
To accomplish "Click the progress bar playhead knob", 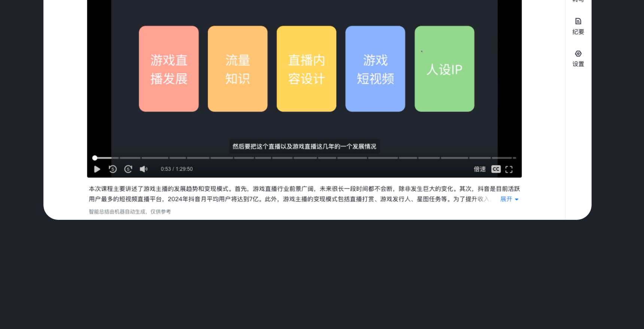I will (95, 158).
